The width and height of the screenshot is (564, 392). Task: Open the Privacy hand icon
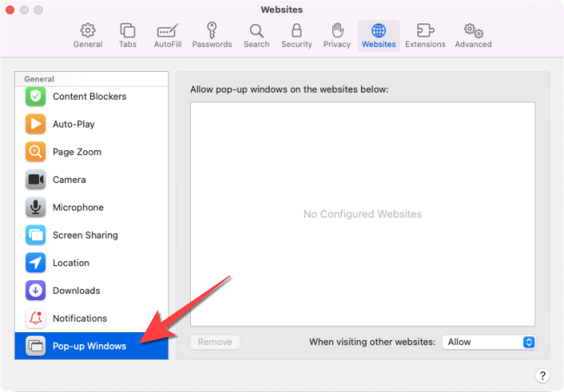click(337, 30)
